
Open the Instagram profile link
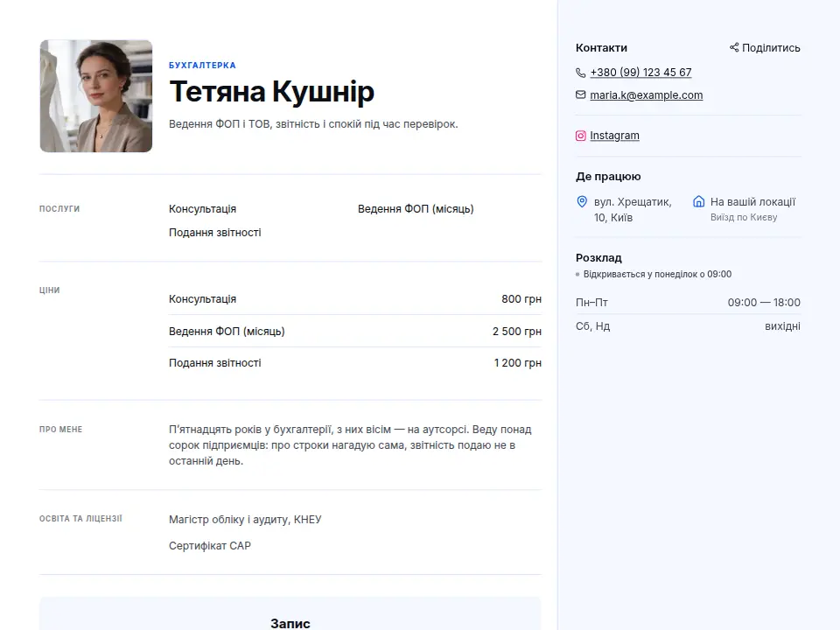point(614,136)
